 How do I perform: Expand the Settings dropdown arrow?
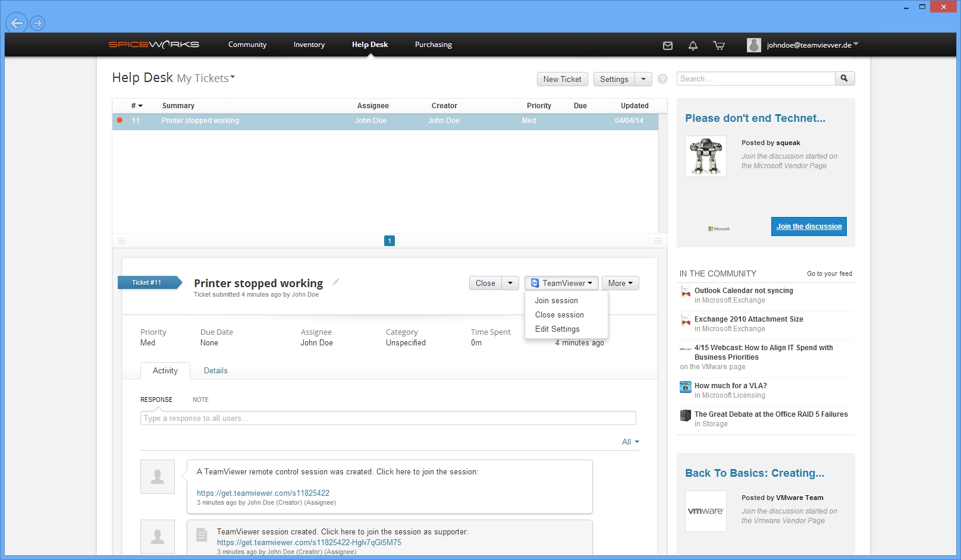click(x=643, y=79)
